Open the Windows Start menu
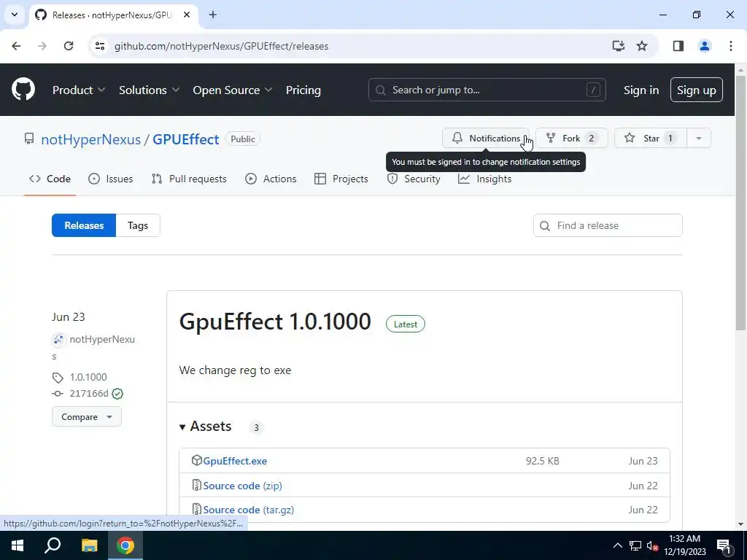This screenshot has width=747, height=560. (18, 545)
